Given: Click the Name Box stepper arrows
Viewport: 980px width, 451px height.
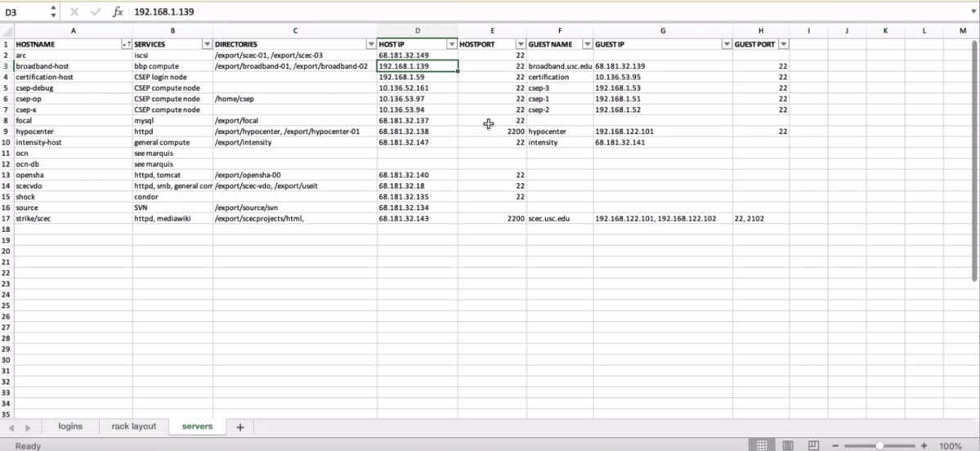Looking at the screenshot, I should (54, 12).
